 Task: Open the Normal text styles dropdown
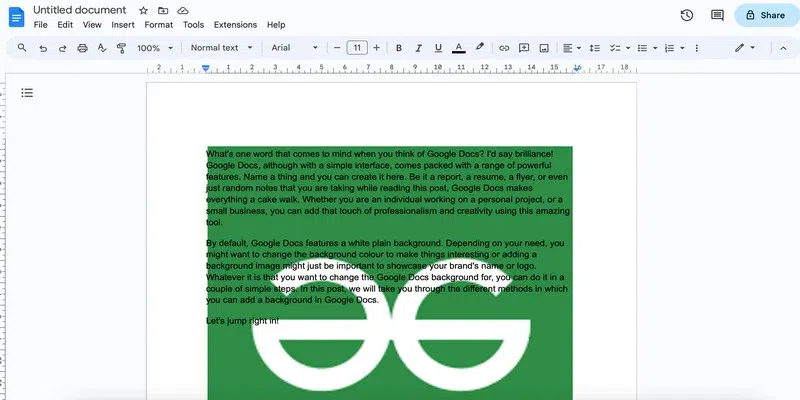(221, 47)
